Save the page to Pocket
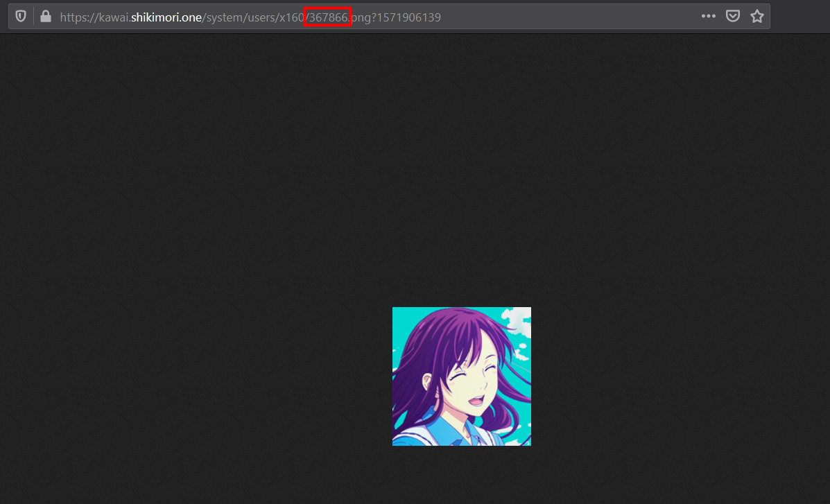The height and width of the screenshot is (504, 830). pyautogui.click(x=733, y=17)
